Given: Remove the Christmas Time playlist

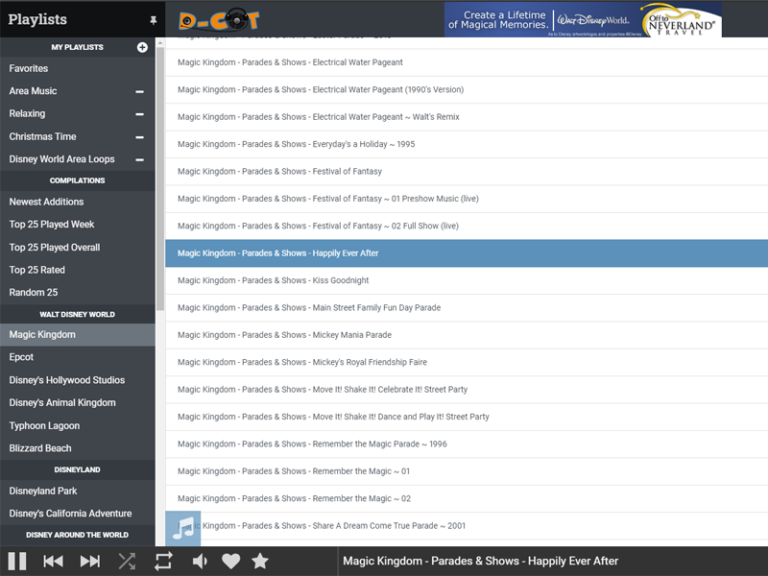Looking at the screenshot, I should point(140,138).
